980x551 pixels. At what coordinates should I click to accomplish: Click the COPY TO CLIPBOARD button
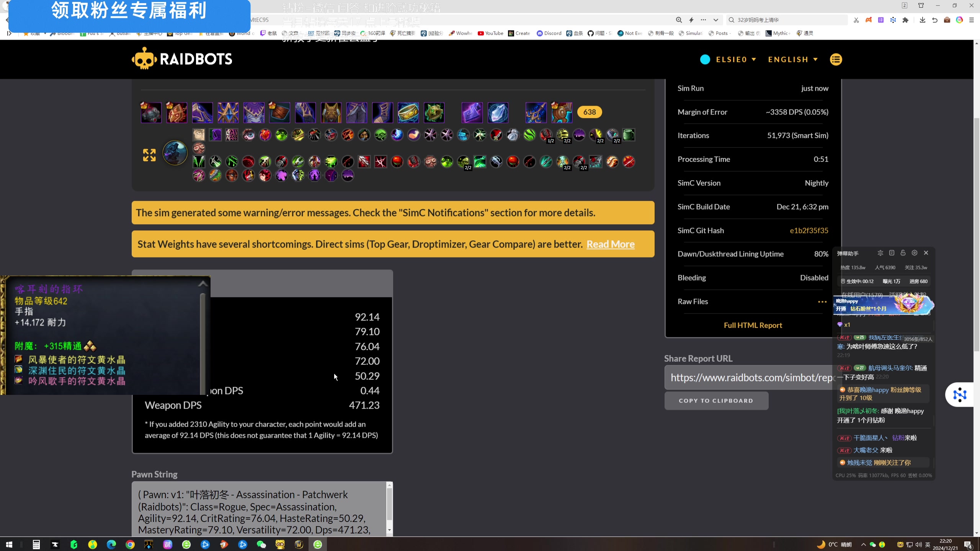tap(716, 401)
